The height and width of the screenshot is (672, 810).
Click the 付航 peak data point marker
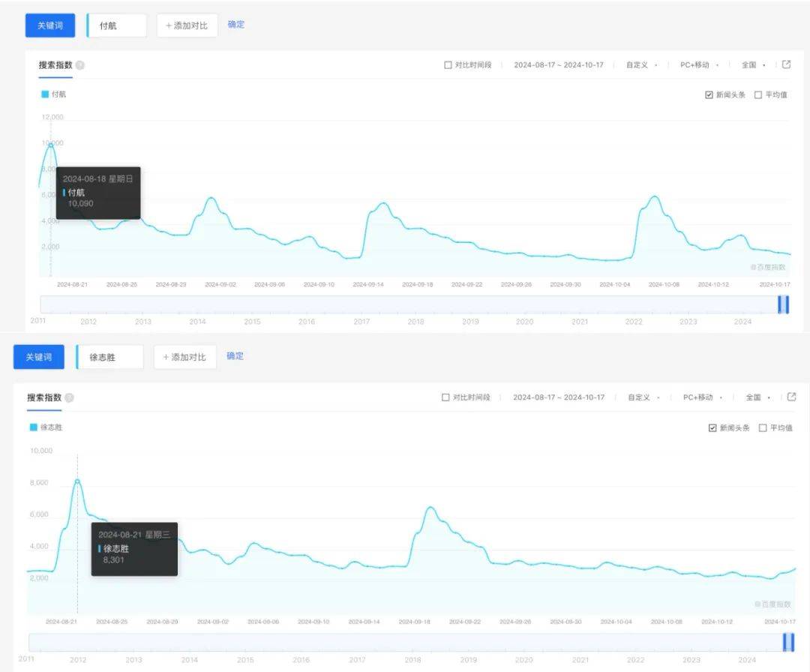51,145
